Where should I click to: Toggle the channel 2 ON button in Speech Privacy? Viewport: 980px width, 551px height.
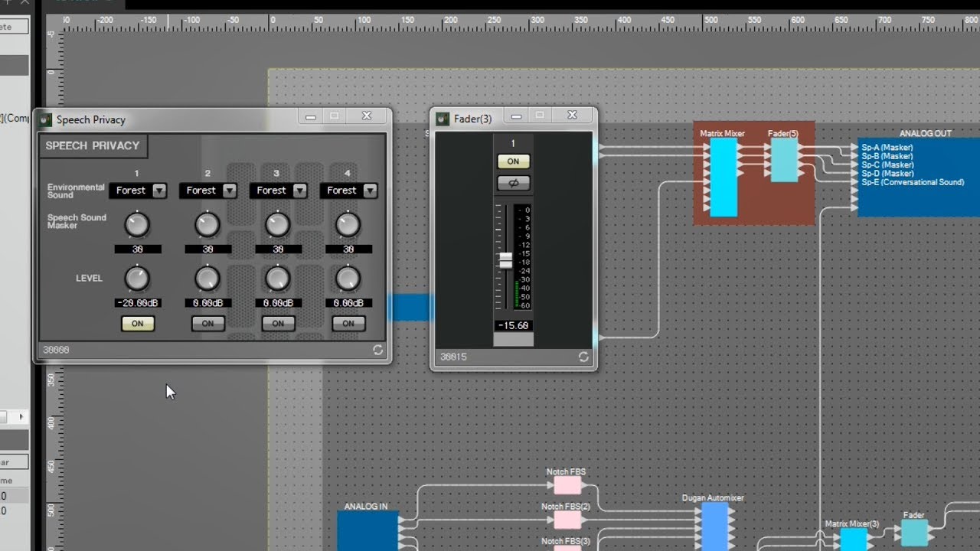coord(207,324)
